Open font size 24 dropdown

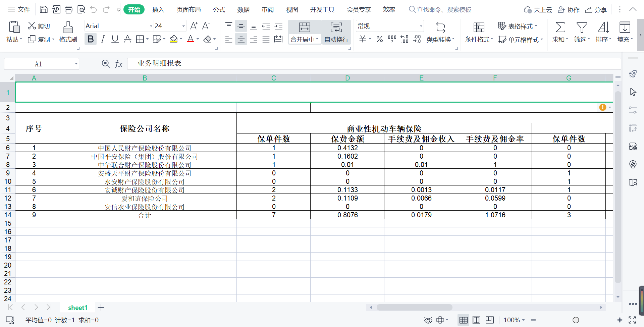pyautogui.click(x=183, y=26)
